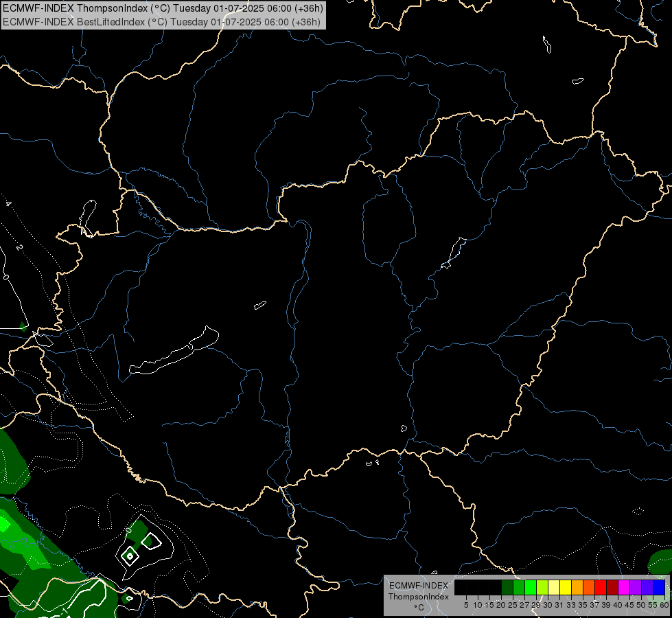Image resolution: width=672 pixels, height=618 pixels.
Task: Click the legend tick label 60
Action: (664, 605)
